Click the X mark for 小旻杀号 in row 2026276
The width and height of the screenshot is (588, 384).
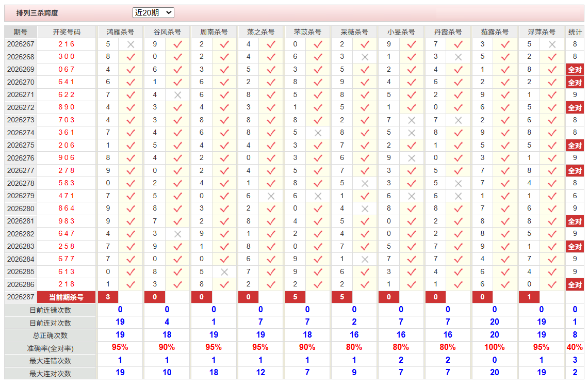tap(412, 158)
